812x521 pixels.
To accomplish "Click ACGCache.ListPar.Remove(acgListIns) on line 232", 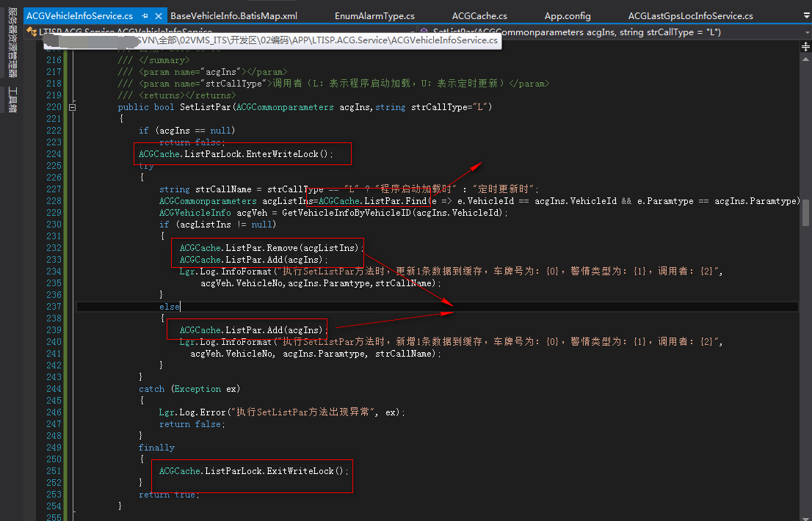I will pos(272,248).
